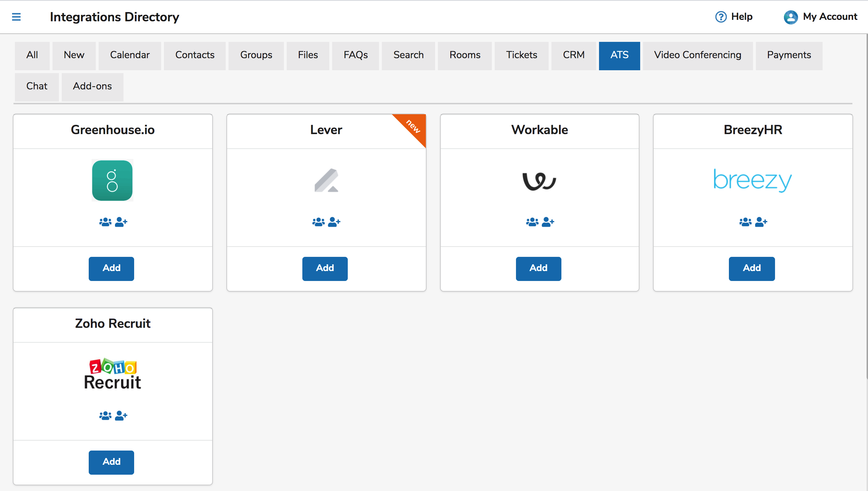The height and width of the screenshot is (491, 868).
Task: Click the My Account avatar icon
Action: pyautogui.click(x=791, y=17)
